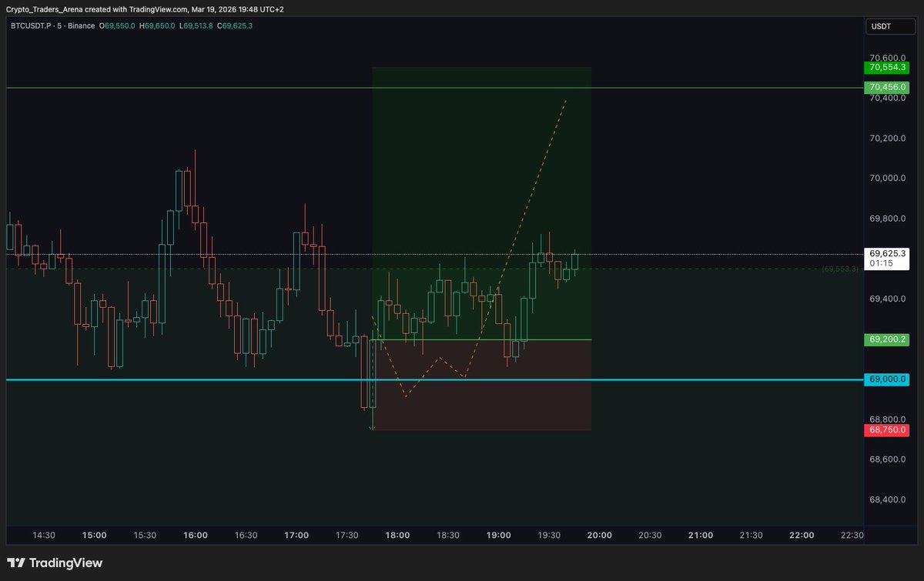Click the 18:00 time axis label

click(x=397, y=535)
